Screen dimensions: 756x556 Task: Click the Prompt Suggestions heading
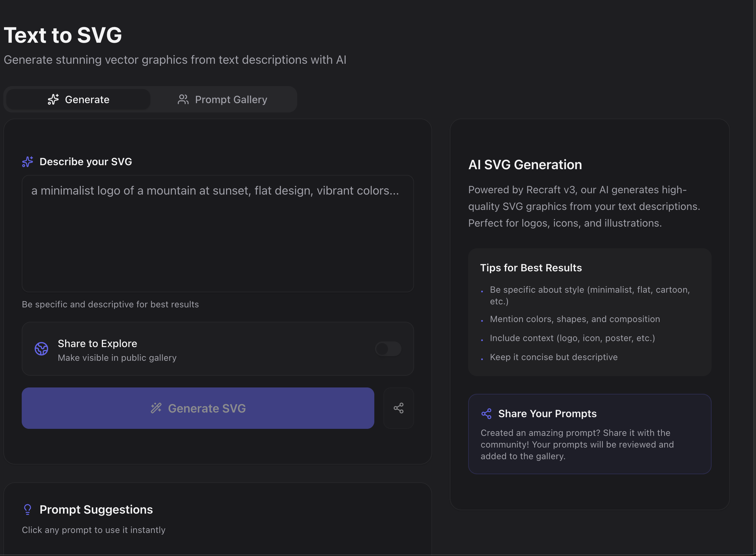(x=96, y=510)
